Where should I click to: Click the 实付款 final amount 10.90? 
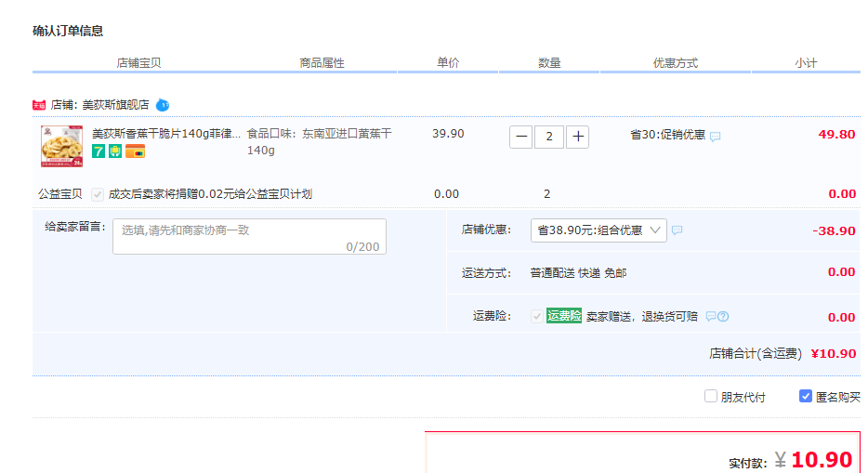tap(822, 460)
